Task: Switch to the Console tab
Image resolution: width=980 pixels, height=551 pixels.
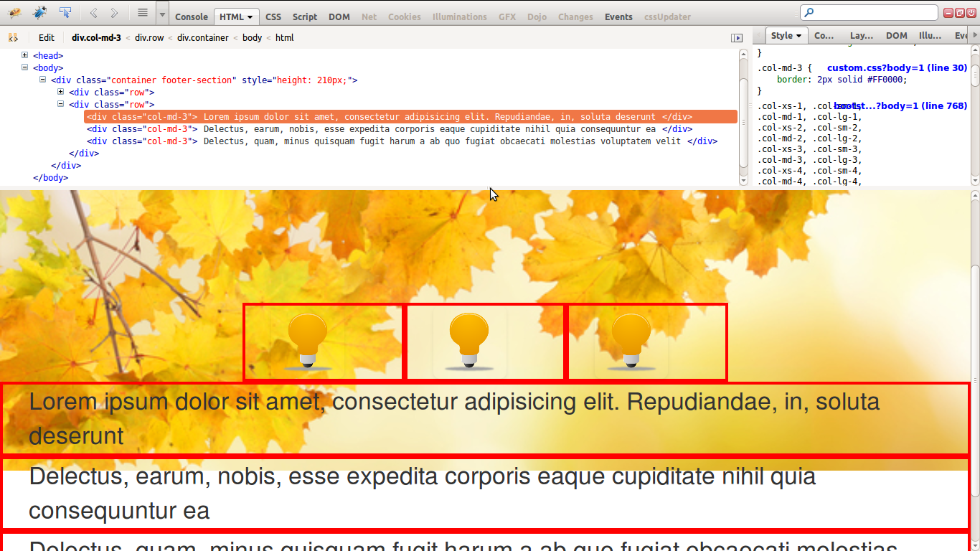Action: (192, 17)
